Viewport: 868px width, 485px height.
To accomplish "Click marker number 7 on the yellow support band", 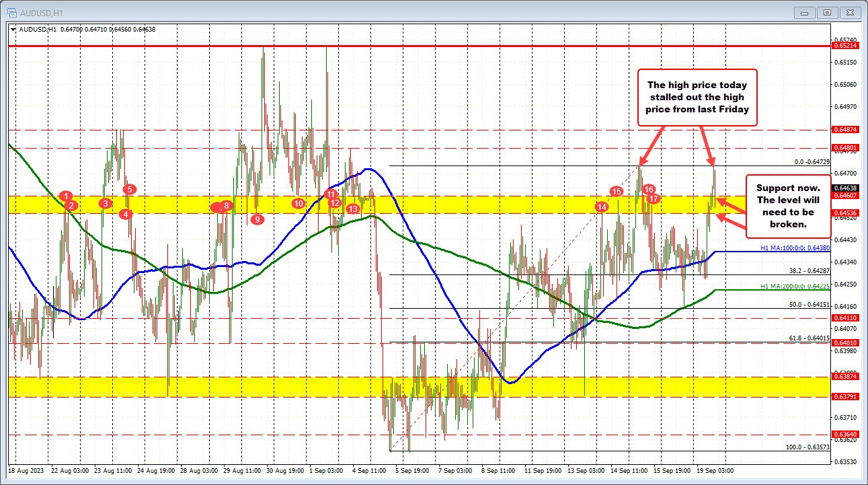I will point(215,207).
